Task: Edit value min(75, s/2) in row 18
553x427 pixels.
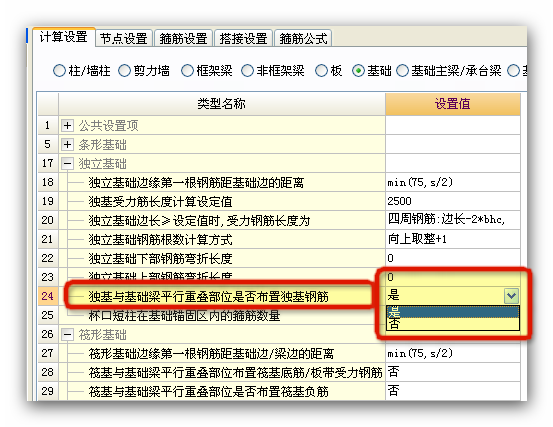Action: 453,182
